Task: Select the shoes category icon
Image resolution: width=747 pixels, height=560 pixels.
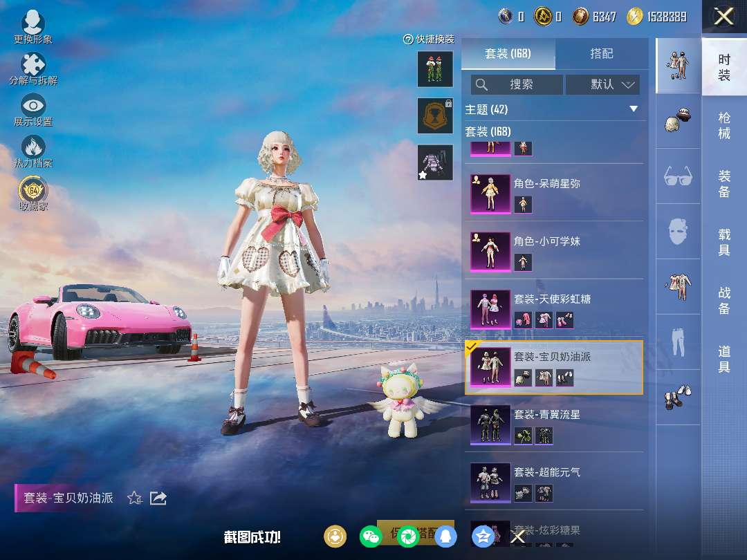Action: pyautogui.click(x=677, y=397)
